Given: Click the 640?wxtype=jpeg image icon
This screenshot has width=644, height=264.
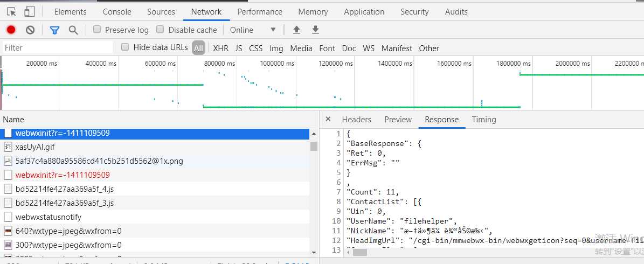Looking at the screenshot, I should point(8,231).
